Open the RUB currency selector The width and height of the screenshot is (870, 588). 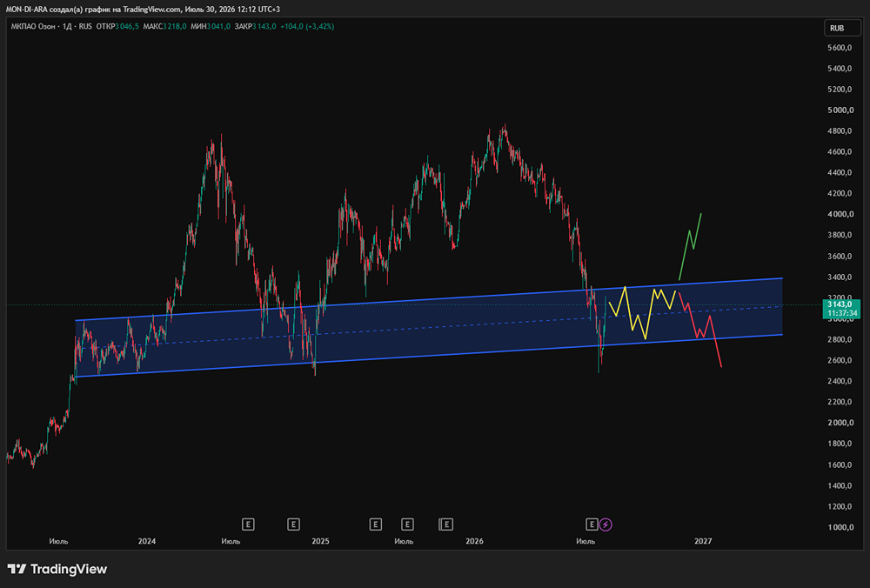842,28
